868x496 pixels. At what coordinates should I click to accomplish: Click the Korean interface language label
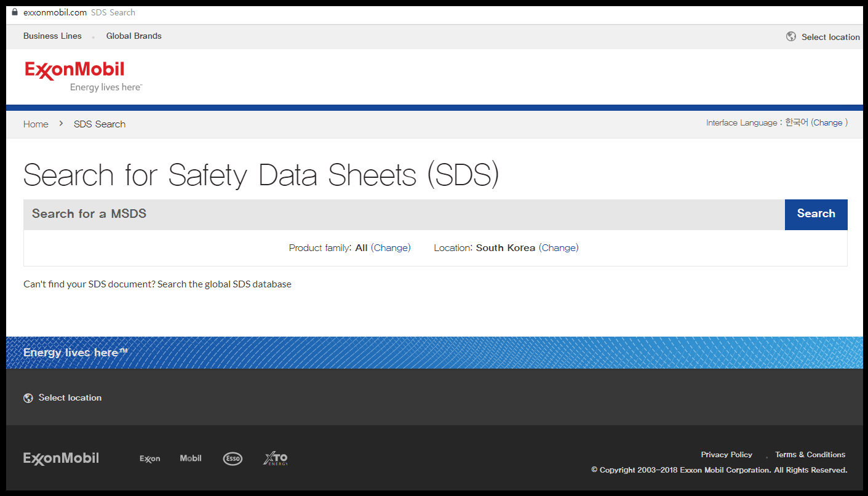tap(797, 122)
